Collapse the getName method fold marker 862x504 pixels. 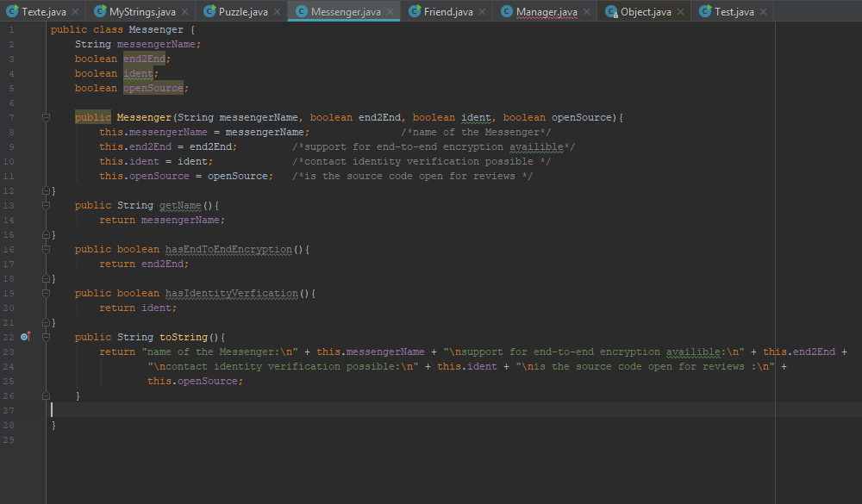tap(46, 205)
